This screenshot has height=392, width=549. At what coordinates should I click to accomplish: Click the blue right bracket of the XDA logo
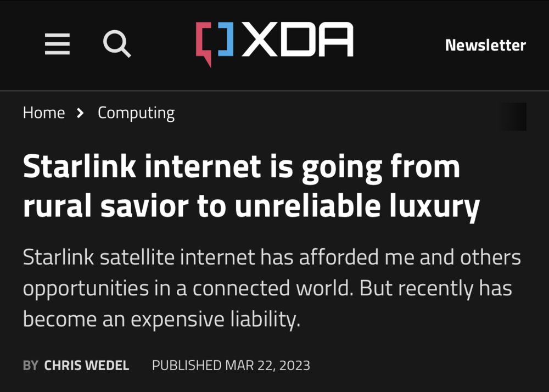point(226,40)
